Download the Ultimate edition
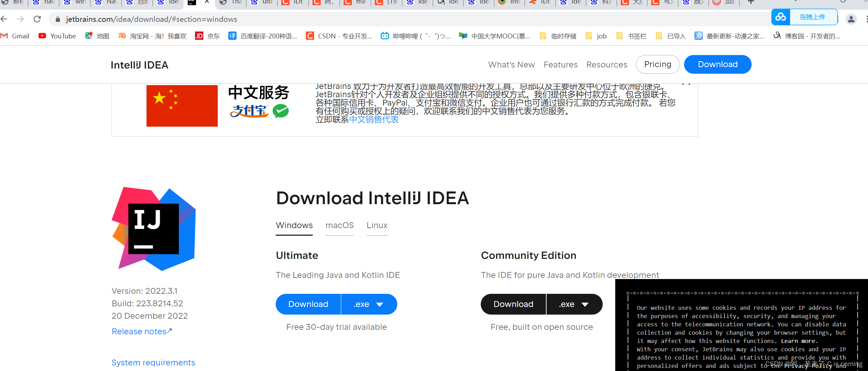This screenshot has width=868, height=371. 308,304
